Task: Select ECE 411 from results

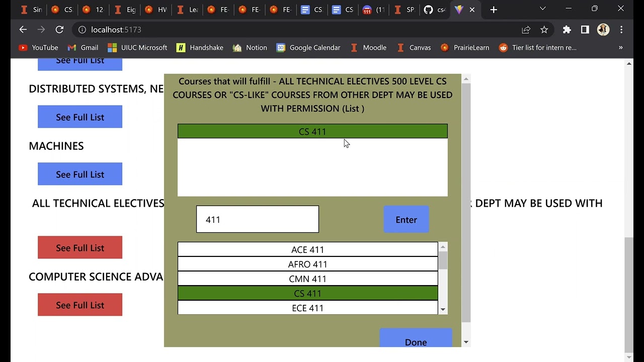Action: (x=308, y=307)
